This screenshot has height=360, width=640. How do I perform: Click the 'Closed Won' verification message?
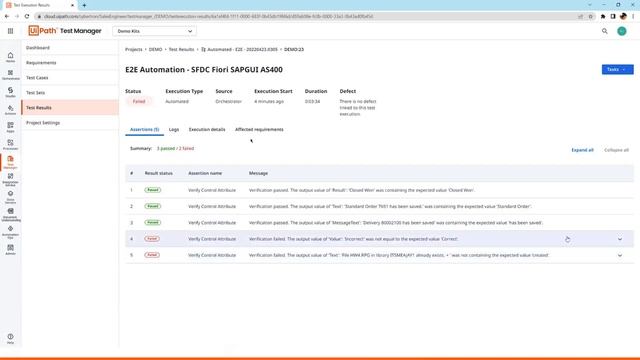coord(362,190)
